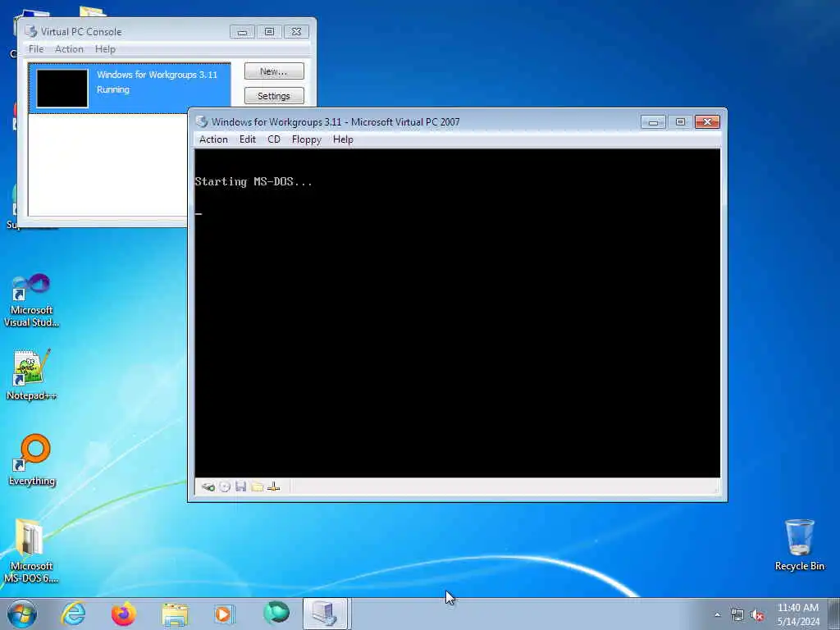The image size is (840, 630).
Task: Click the Settings button in Virtual PC Console
Action: coord(274,96)
